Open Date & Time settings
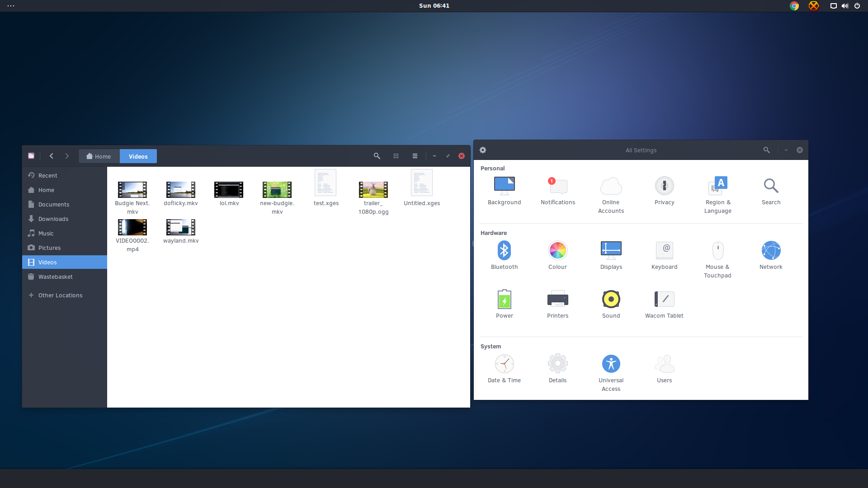 coord(504,369)
